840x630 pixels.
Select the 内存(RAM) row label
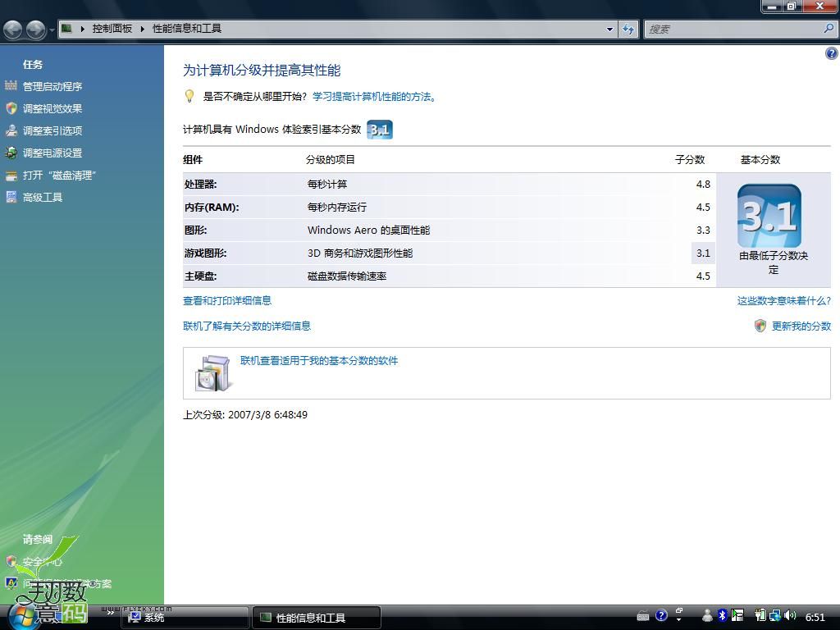point(212,208)
